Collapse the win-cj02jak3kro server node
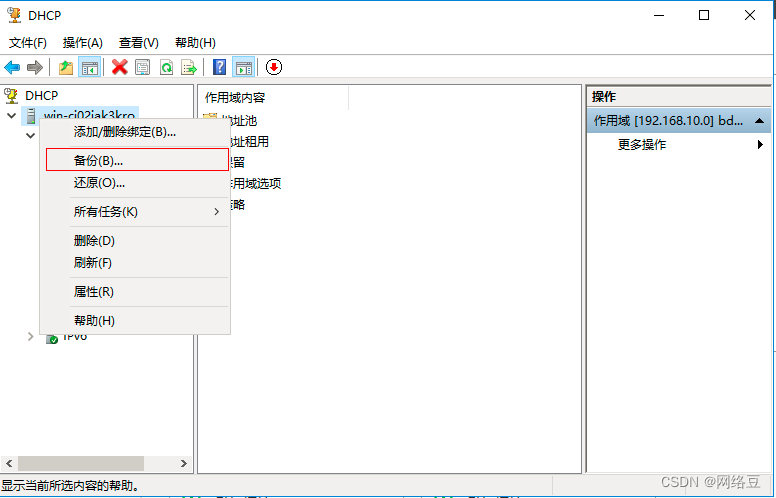The width and height of the screenshot is (776, 498). (12, 116)
